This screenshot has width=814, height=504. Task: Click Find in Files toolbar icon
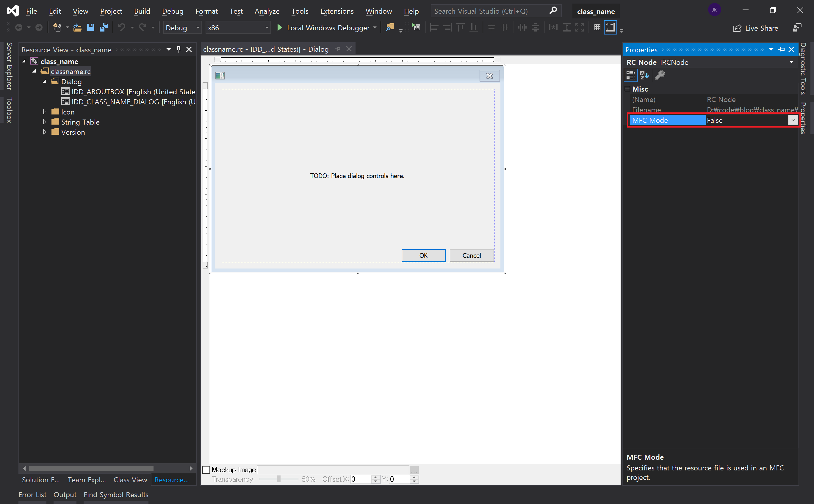pos(389,28)
